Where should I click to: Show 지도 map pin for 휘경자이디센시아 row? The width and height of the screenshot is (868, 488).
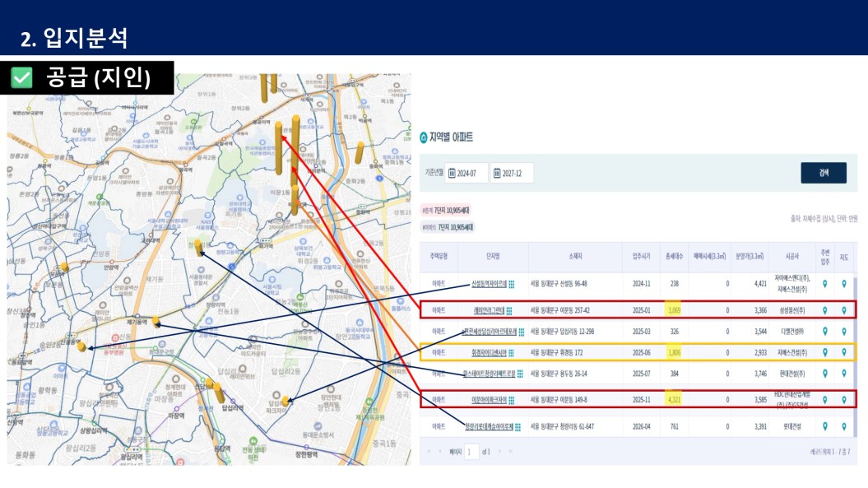844,352
